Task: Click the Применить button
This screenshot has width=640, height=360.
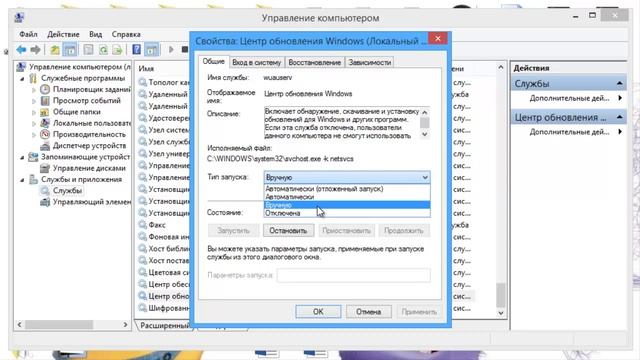Action: pyautogui.click(x=419, y=312)
